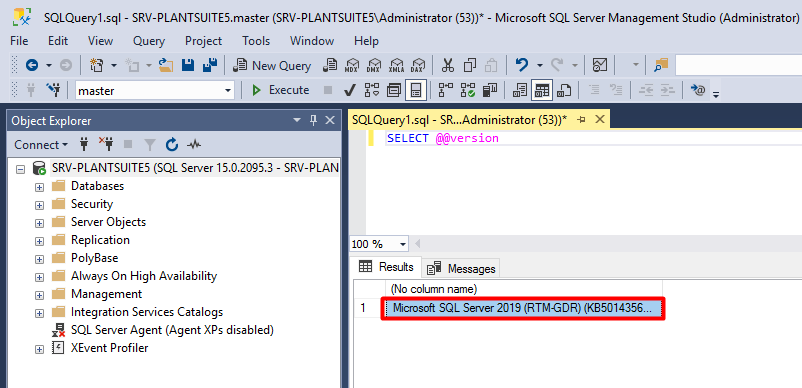Viewport: 802px width, 388px height.
Task: Expand the Replication folder node
Action: tap(39, 240)
